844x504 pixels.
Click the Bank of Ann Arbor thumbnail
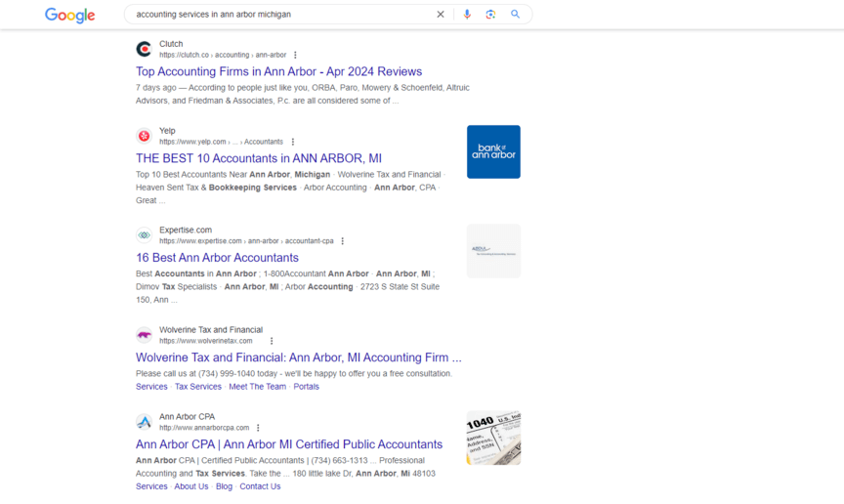click(493, 151)
